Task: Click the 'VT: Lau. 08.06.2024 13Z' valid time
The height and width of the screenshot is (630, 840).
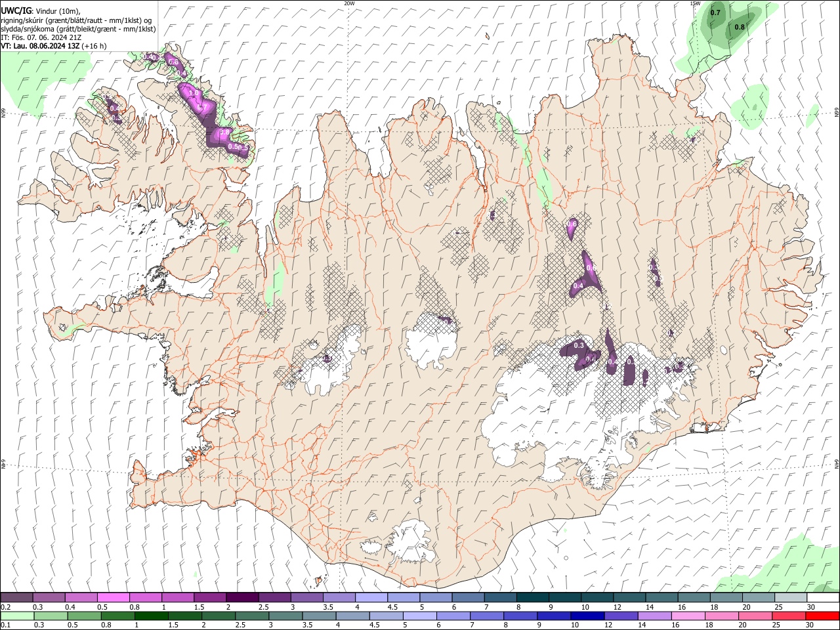Action: [x=41, y=46]
